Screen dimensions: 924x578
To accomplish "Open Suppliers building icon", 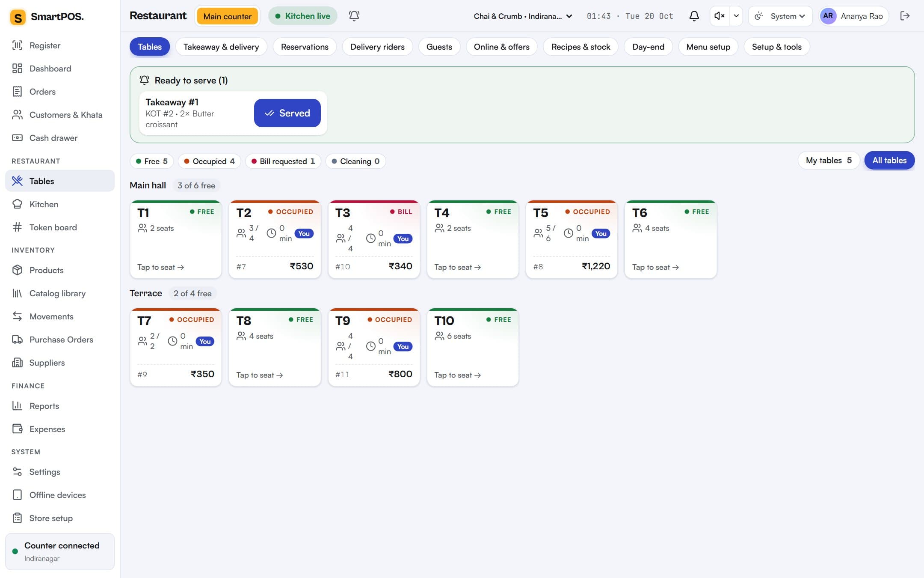I will [17, 363].
